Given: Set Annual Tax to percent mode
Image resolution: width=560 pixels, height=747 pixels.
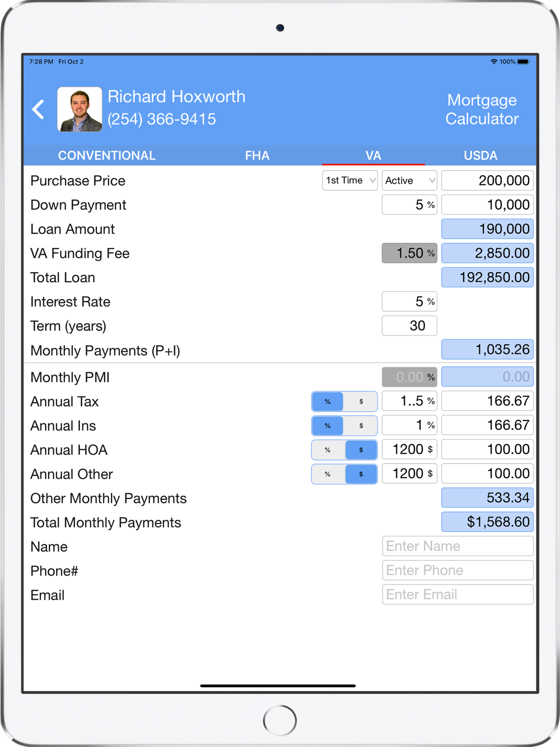Looking at the screenshot, I should pos(328,401).
